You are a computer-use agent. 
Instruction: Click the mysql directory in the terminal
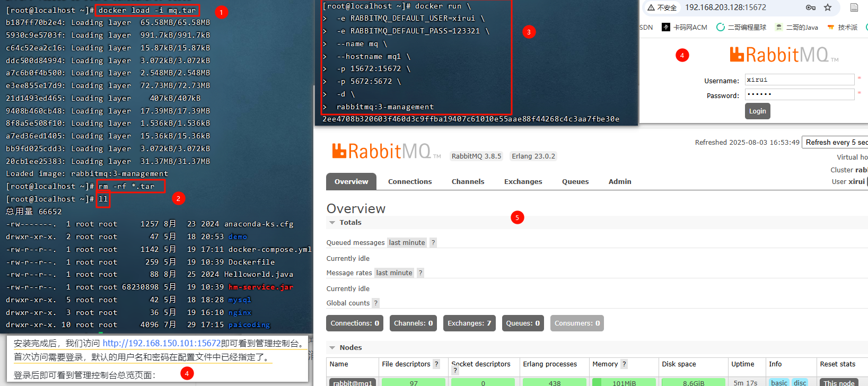tap(240, 300)
